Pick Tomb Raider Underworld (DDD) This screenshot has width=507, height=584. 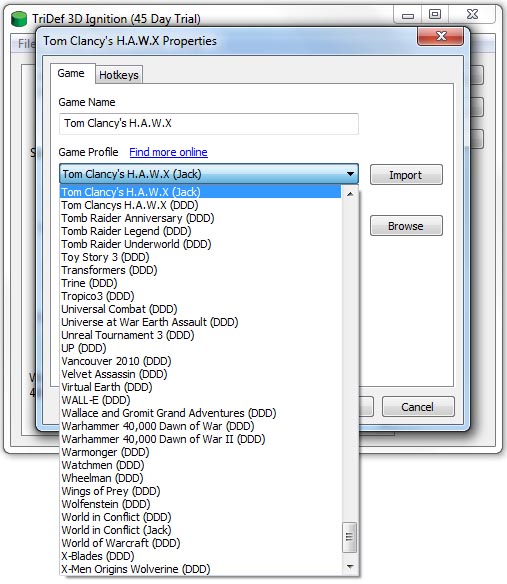coord(201,244)
